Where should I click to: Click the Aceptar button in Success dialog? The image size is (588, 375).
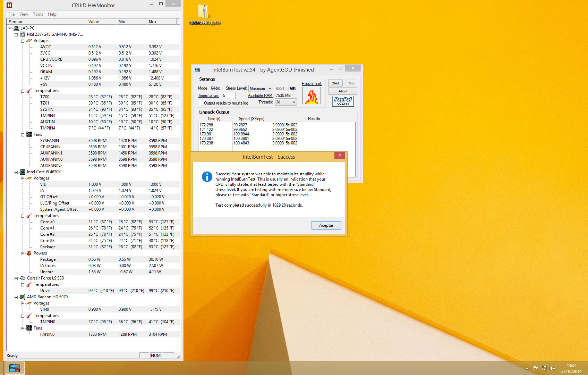tap(326, 225)
